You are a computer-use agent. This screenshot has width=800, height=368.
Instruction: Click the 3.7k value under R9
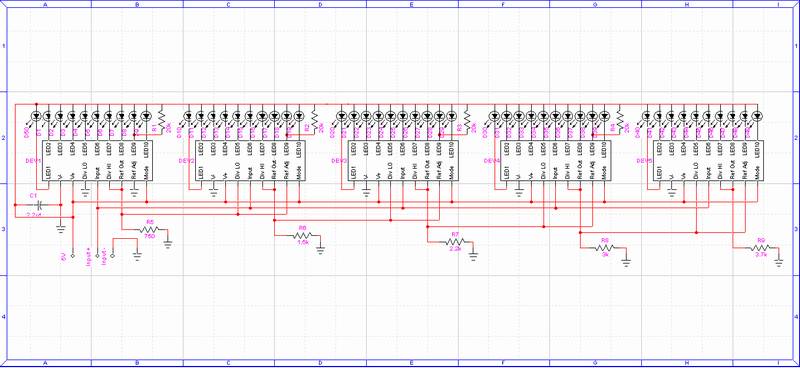click(761, 254)
